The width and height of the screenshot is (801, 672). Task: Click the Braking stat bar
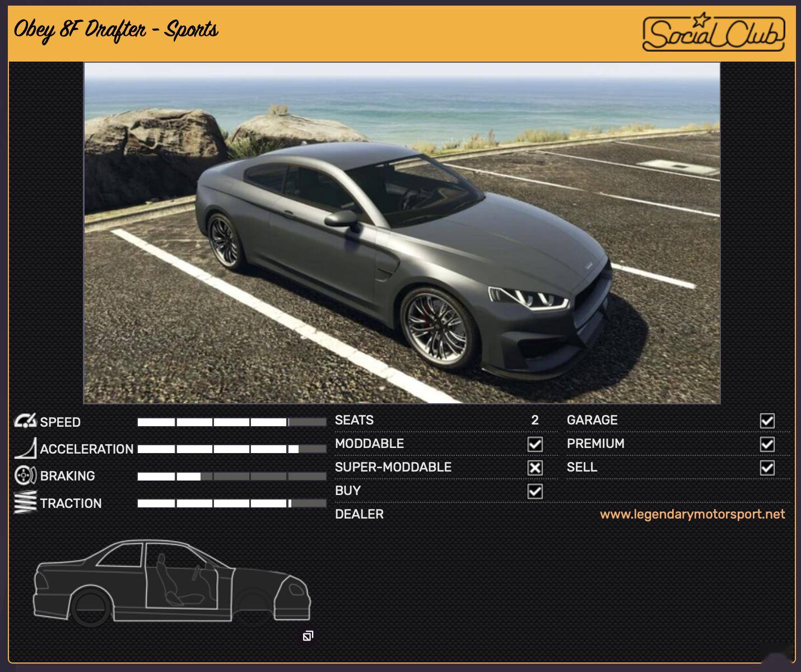click(x=232, y=477)
